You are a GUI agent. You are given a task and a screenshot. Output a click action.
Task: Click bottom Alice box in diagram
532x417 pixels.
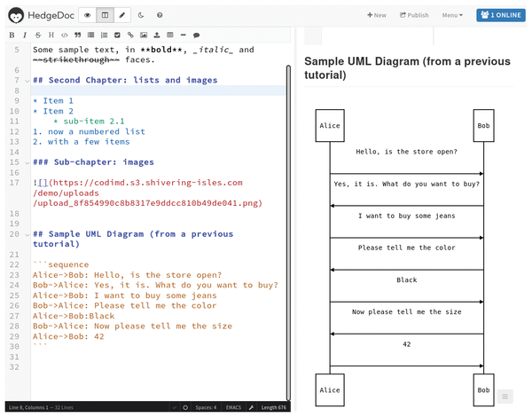coord(330,390)
